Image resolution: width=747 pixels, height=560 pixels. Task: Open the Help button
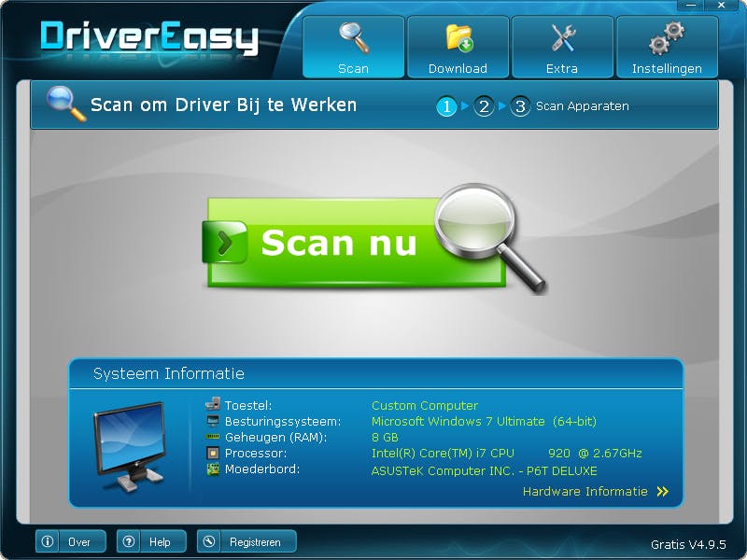pyautogui.click(x=151, y=541)
